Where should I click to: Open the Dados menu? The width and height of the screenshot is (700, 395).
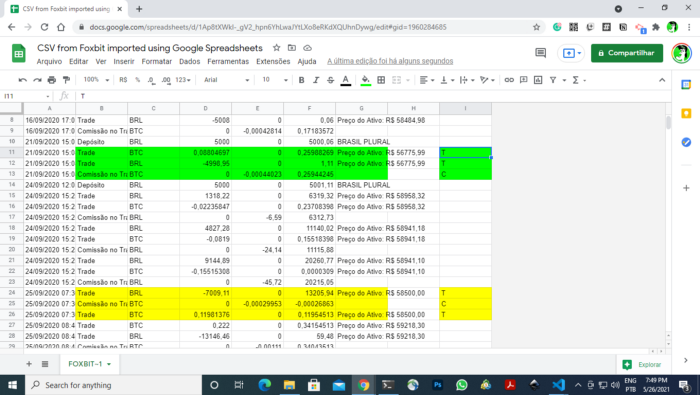click(190, 62)
